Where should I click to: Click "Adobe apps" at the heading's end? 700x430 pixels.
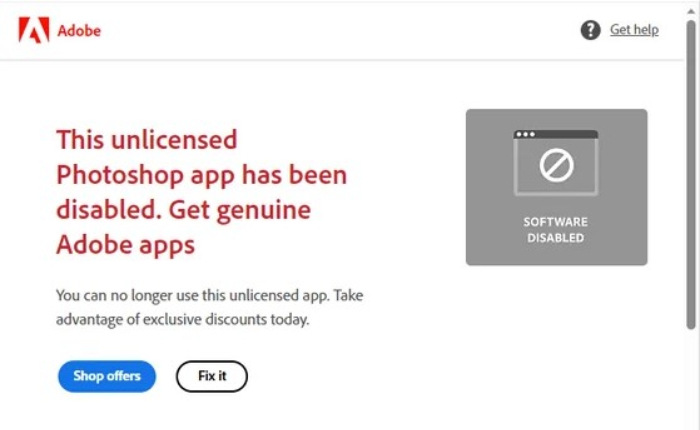tap(125, 245)
